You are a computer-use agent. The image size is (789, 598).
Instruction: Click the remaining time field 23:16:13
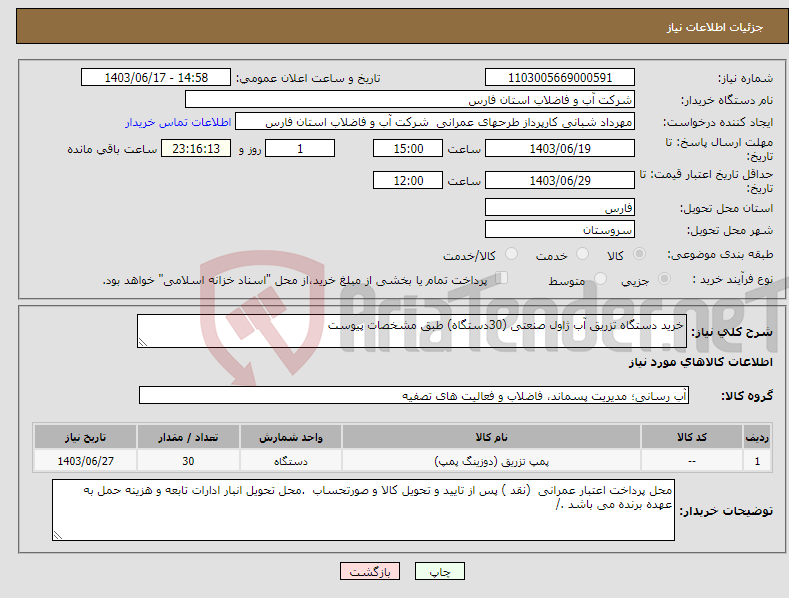(x=196, y=148)
